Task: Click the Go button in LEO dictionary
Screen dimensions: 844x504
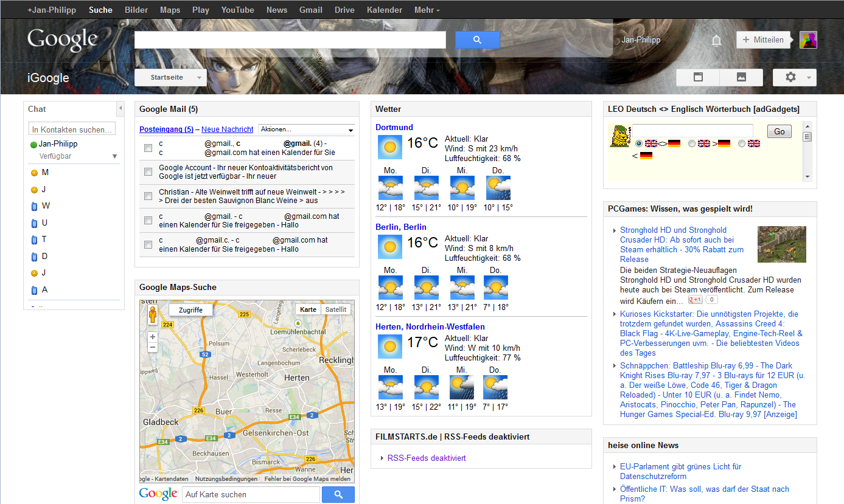Action: (x=779, y=131)
